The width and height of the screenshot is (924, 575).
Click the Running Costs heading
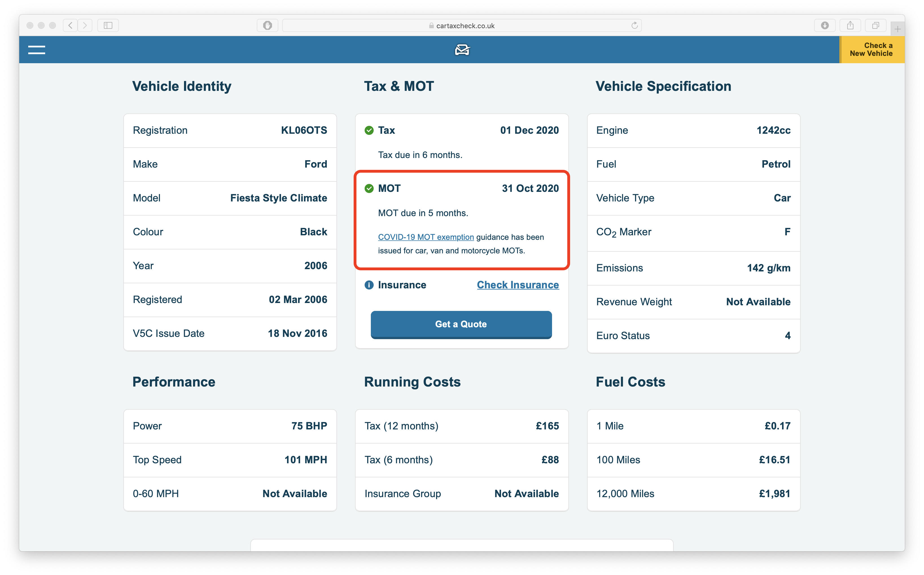pyautogui.click(x=412, y=382)
